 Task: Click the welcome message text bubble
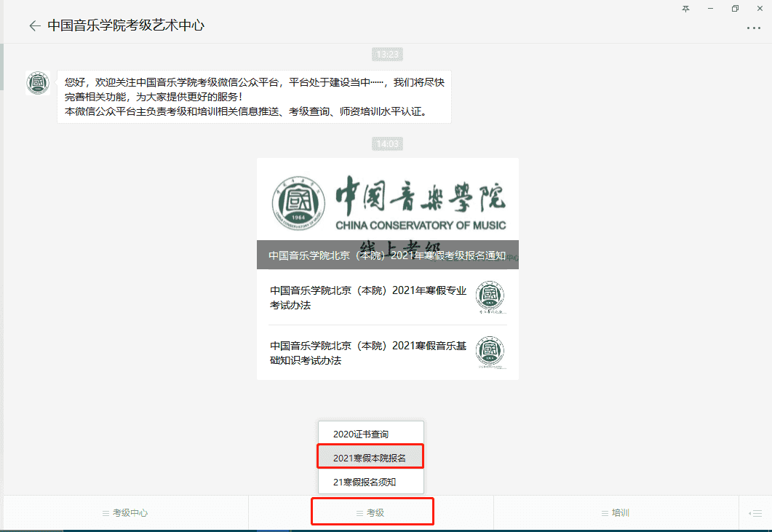point(254,97)
